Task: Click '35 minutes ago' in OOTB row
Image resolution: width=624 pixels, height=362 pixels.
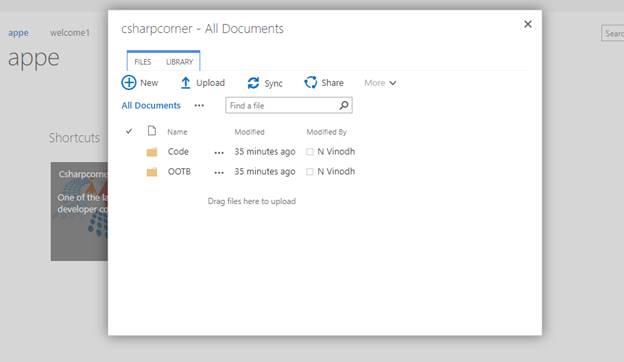Action: pos(265,171)
